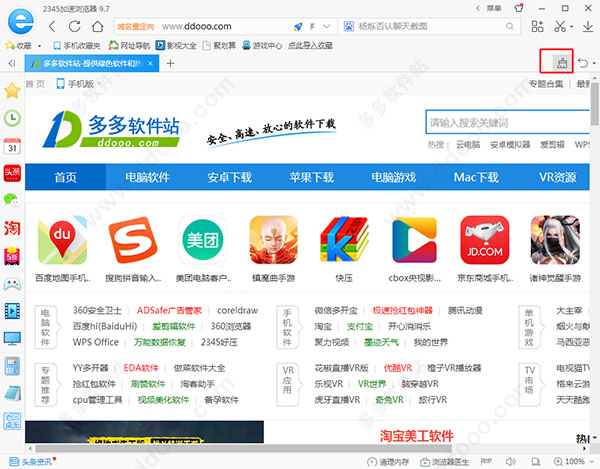This screenshot has width=600, height=469.
Task: Expand the address bar dropdown chevron
Action: [326, 26]
